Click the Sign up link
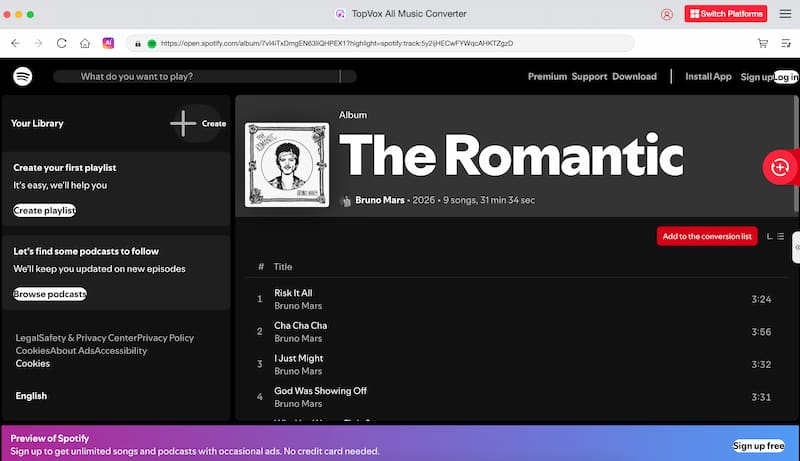This screenshot has width=800, height=461. pos(757,77)
